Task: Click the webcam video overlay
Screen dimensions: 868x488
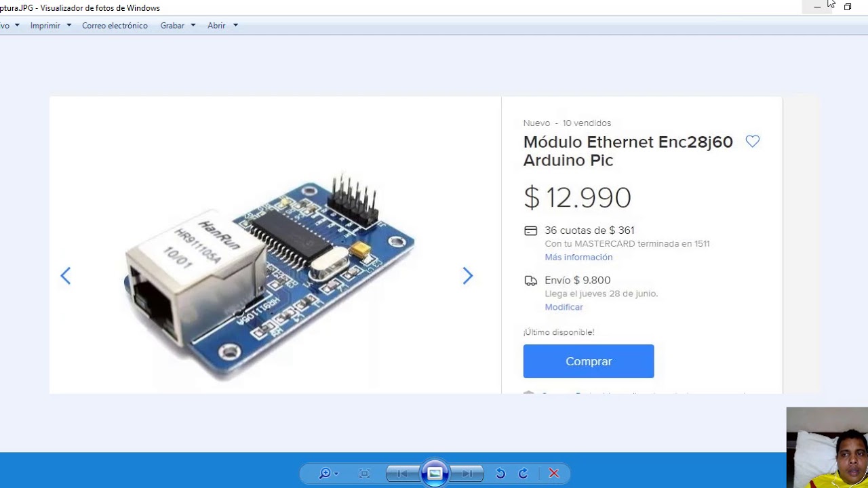Action: coord(827,447)
